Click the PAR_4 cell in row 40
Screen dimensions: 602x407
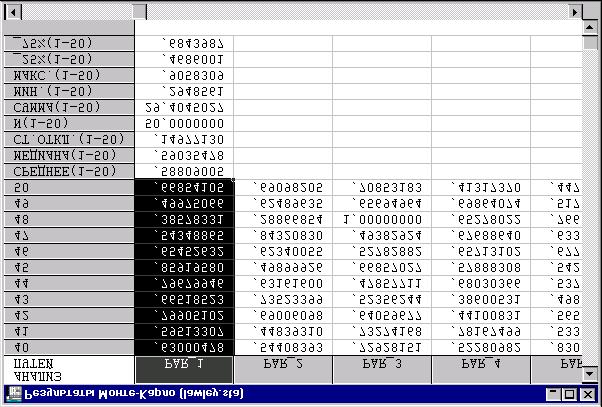pos(481,347)
